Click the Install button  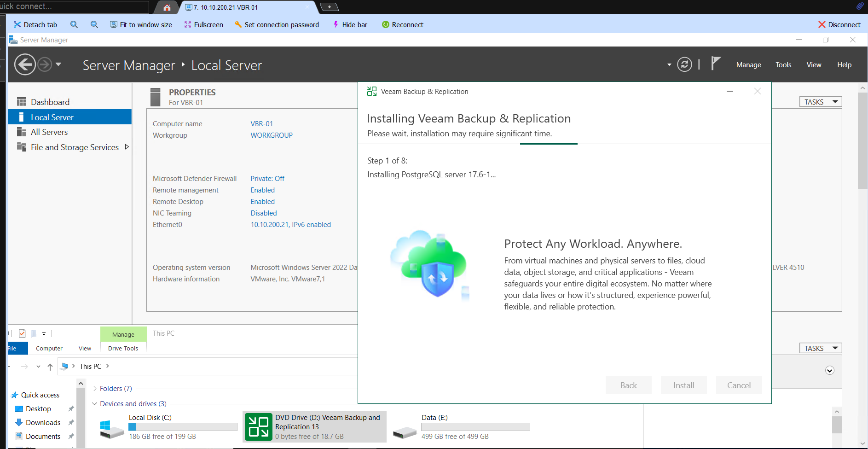pos(683,385)
